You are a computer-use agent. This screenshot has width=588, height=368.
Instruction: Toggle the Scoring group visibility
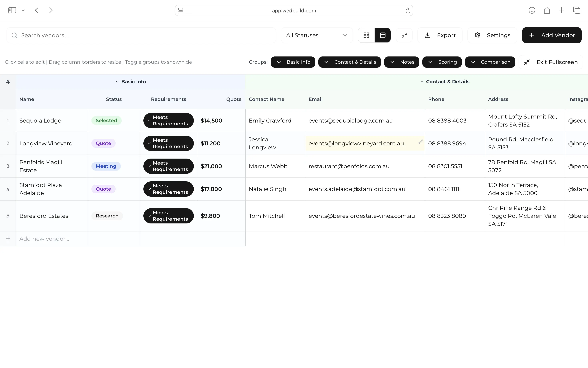coord(442,62)
